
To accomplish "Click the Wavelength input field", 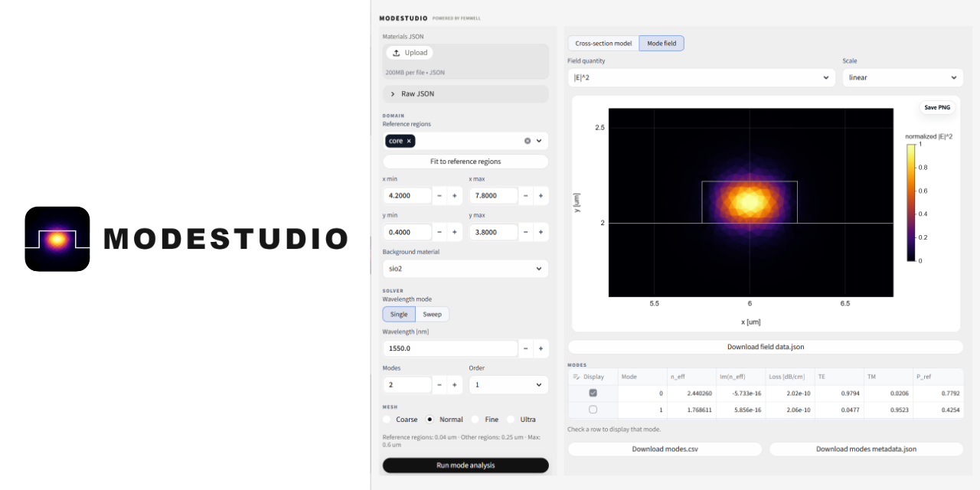I will (x=450, y=348).
